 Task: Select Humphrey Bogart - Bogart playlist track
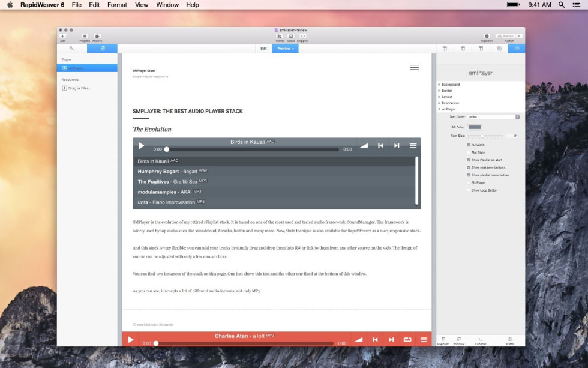coord(274,172)
